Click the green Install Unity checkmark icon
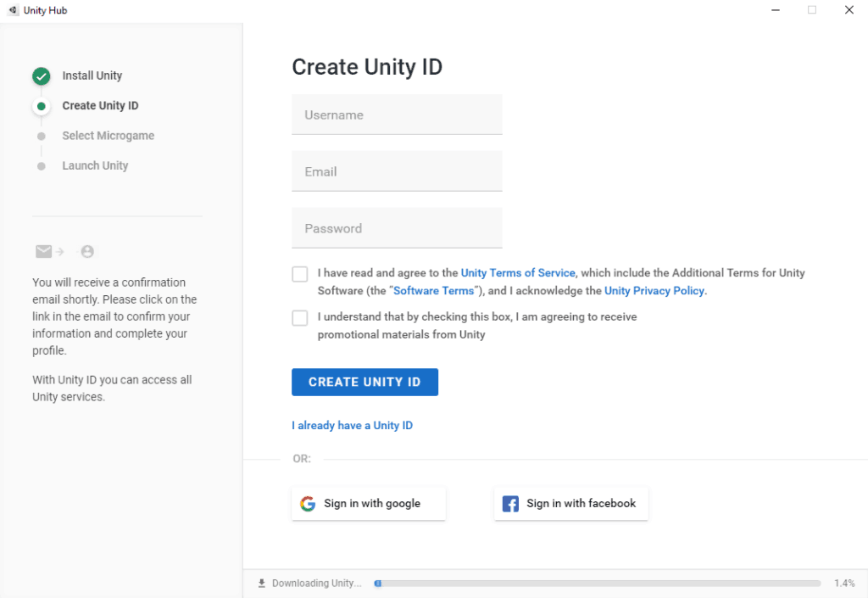This screenshot has width=868, height=598. point(42,76)
